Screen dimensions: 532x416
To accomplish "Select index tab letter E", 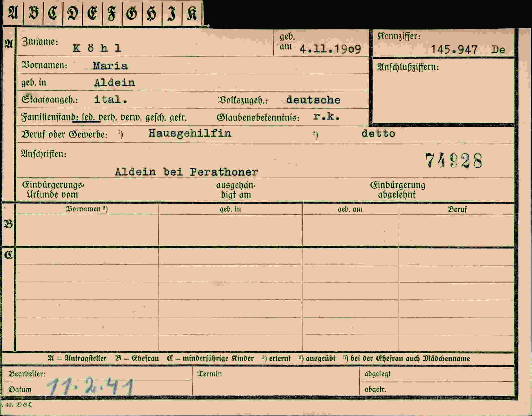I will click(92, 13).
